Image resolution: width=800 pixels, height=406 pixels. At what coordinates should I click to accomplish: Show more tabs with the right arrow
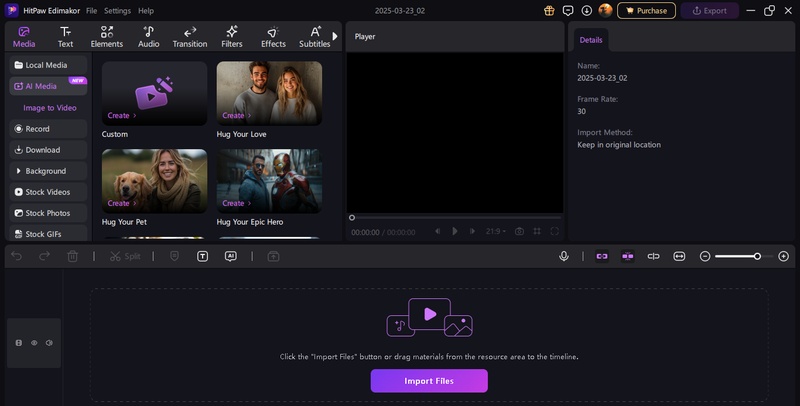point(335,36)
